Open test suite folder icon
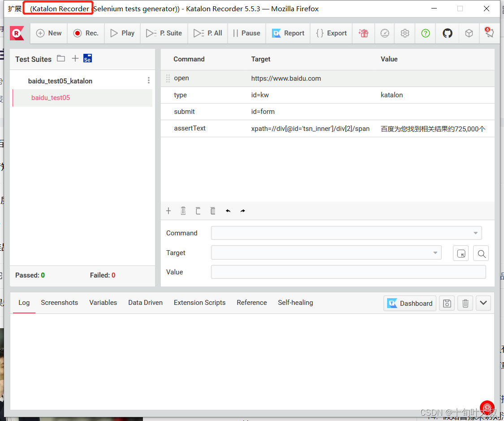 (61, 59)
